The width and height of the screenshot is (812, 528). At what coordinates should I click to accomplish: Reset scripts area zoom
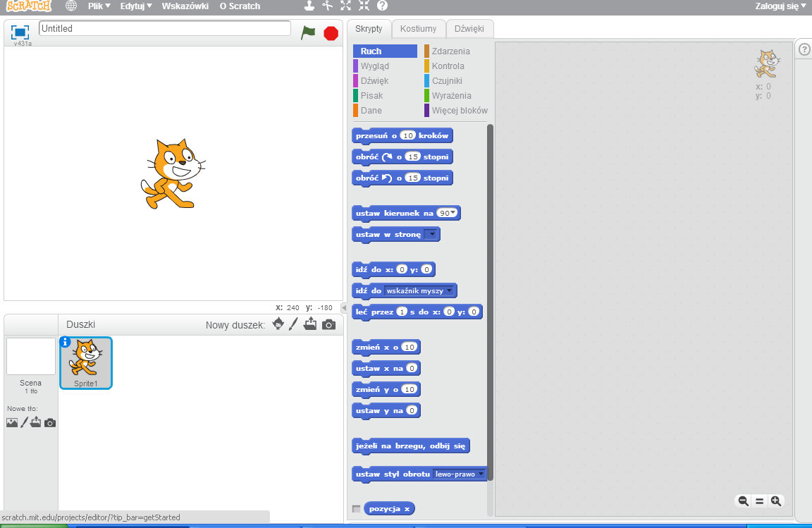760,501
